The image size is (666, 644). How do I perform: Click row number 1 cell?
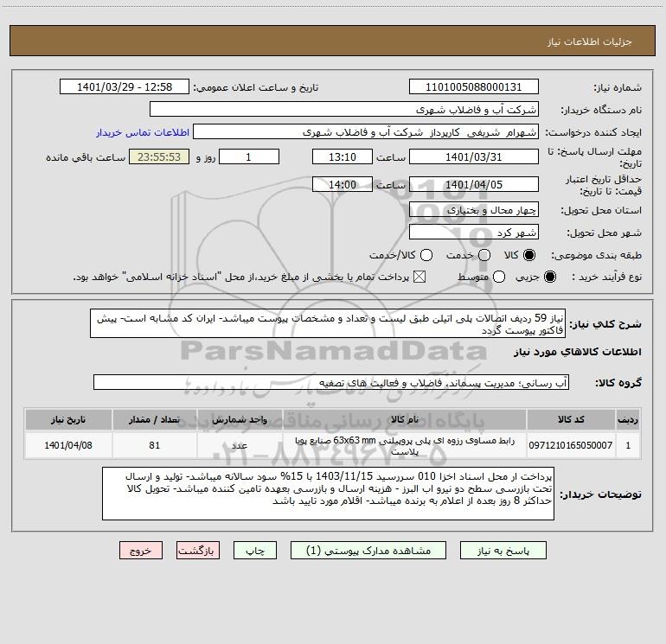point(628,445)
